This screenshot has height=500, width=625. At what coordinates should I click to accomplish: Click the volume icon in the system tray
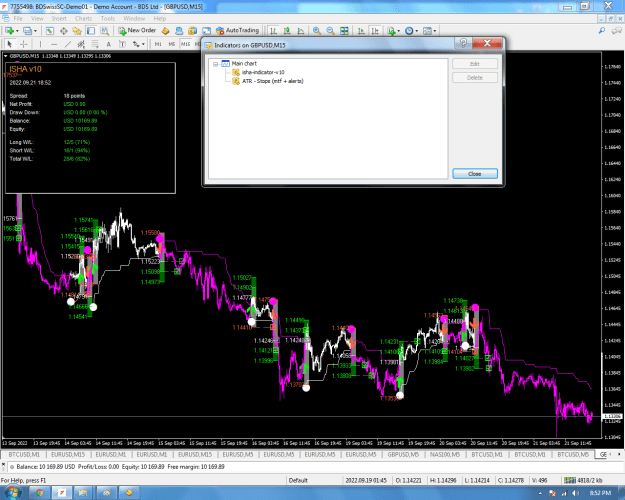pyautogui.click(x=575, y=494)
